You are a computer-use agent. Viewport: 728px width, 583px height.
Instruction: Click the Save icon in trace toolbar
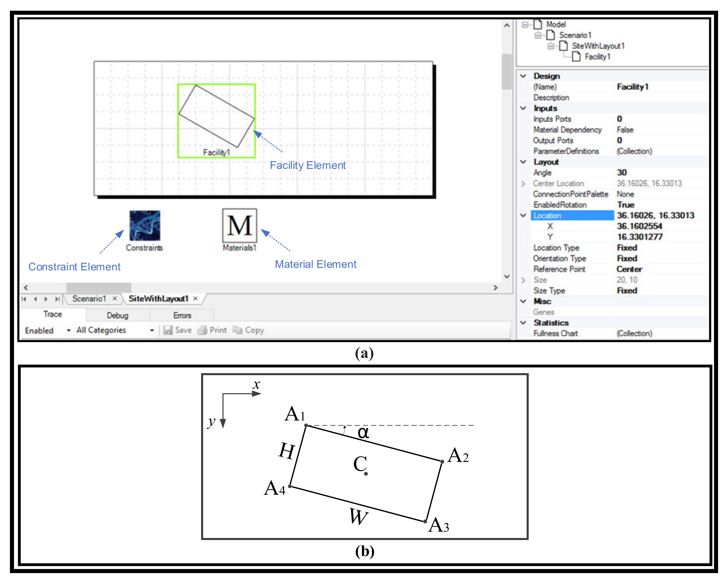point(168,330)
